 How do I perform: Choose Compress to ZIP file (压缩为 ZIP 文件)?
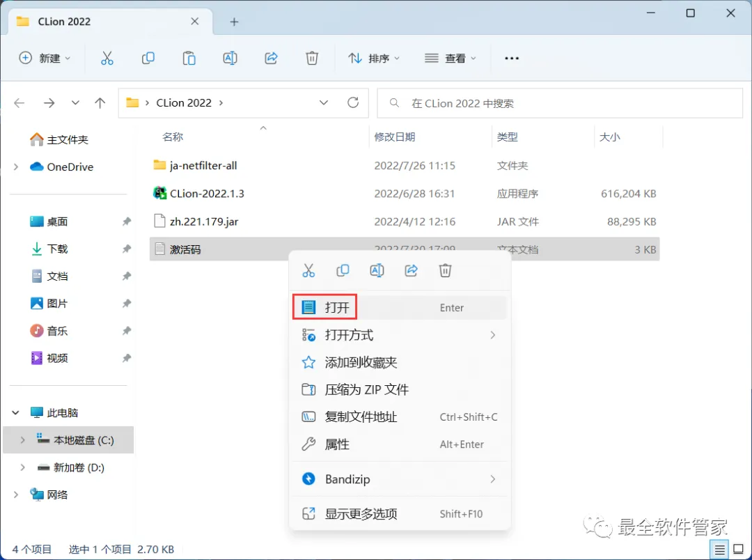(399, 389)
